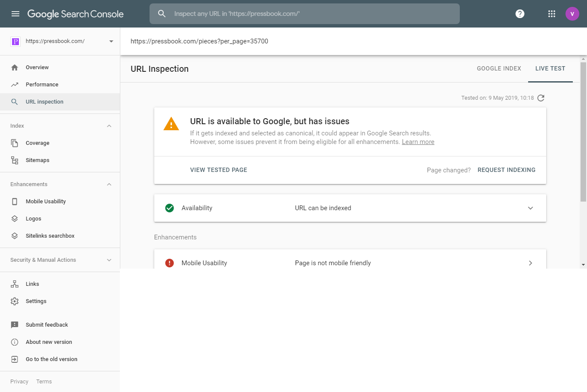Image resolution: width=587 pixels, height=392 pixels.
Task: Click the orange warning triangle icon
Action: [x=171, y=124]
